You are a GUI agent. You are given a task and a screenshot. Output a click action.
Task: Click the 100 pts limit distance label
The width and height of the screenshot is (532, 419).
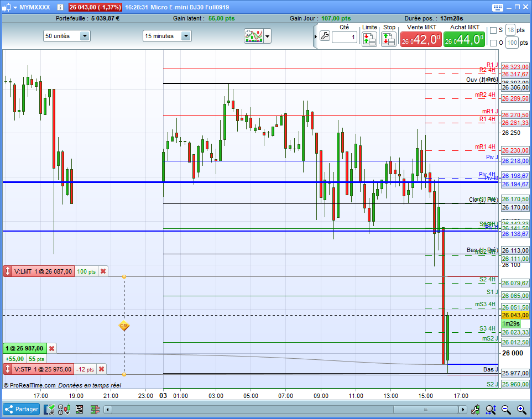[86, 271]
